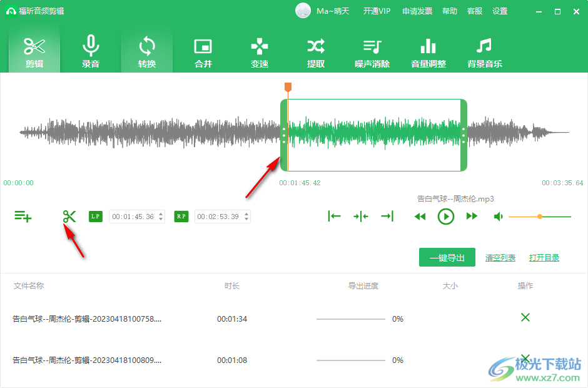The width and height of the screenshot is (588, 388).
Task: Mute the speaker volume icon
Action: tap(499, 217)
